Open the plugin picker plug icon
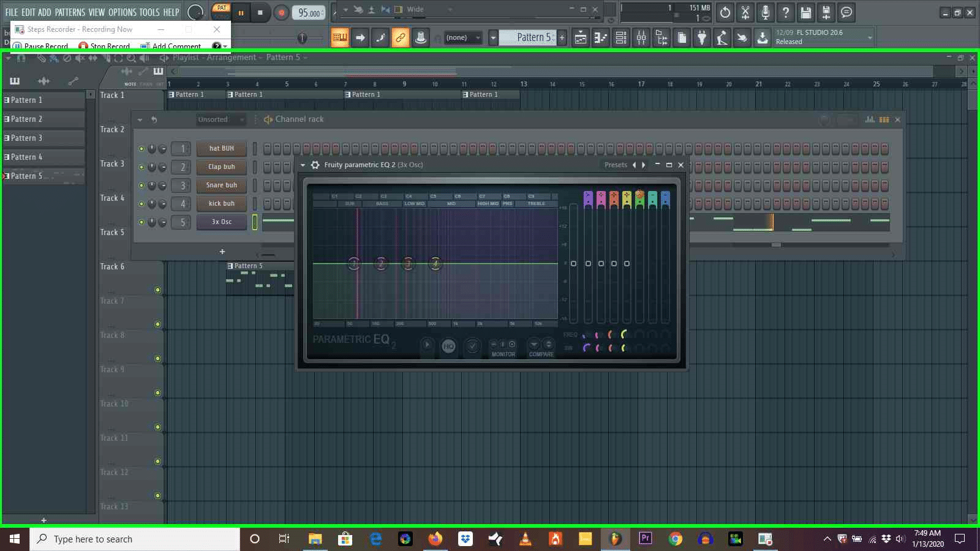Image resolution: width=980 pixels, height=551 pixels. coord(702,38)
